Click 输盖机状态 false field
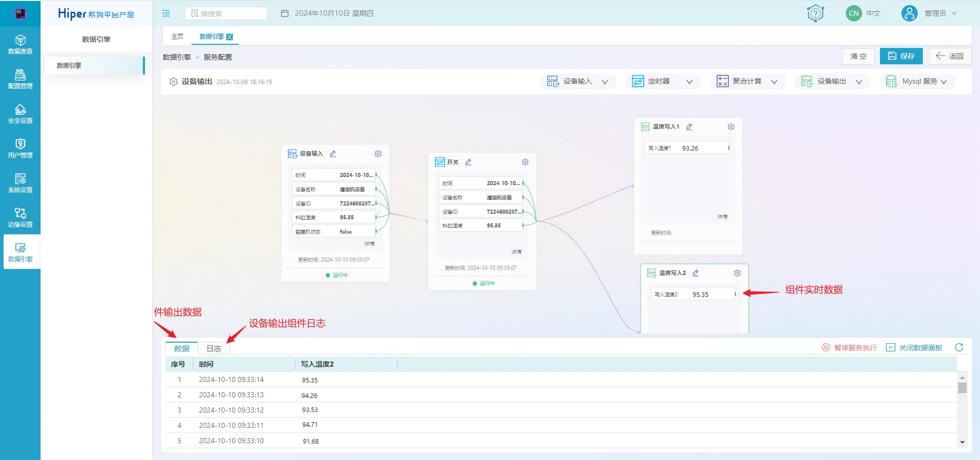 tap(334, 232)
